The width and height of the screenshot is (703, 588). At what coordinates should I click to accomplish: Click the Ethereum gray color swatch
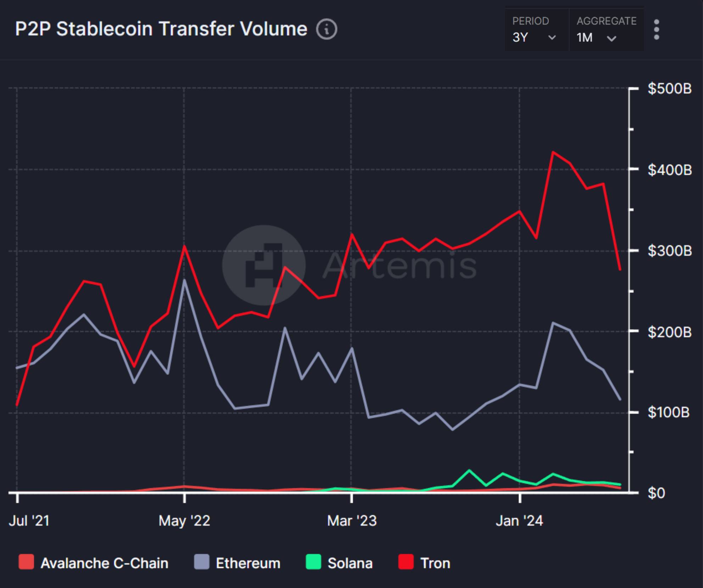tap(201, 562)
